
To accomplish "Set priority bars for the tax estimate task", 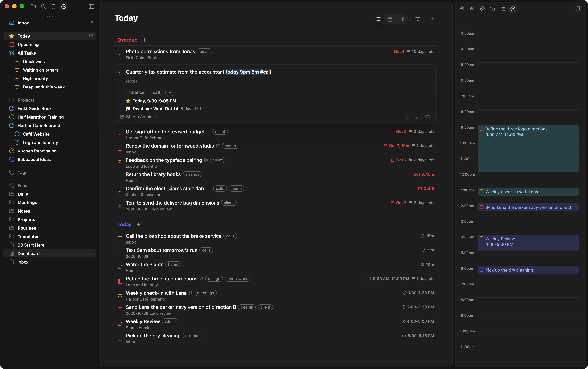I will tap(418, 117).
